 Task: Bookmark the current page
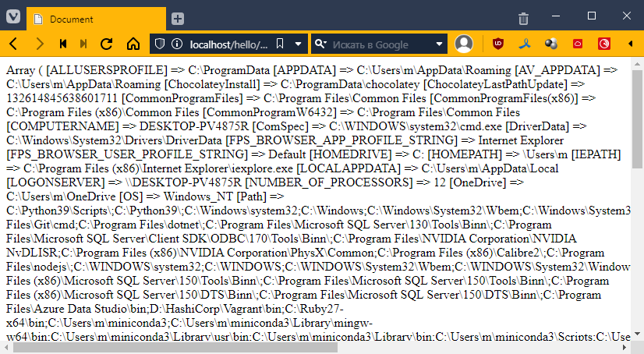[x=279, y=44]
